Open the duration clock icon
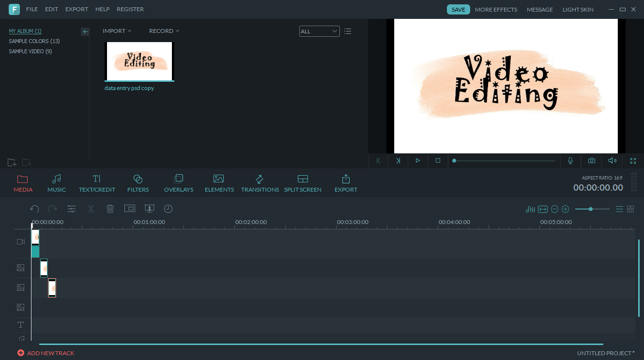Screen dimensions: 644x360 tap(168, 209)
